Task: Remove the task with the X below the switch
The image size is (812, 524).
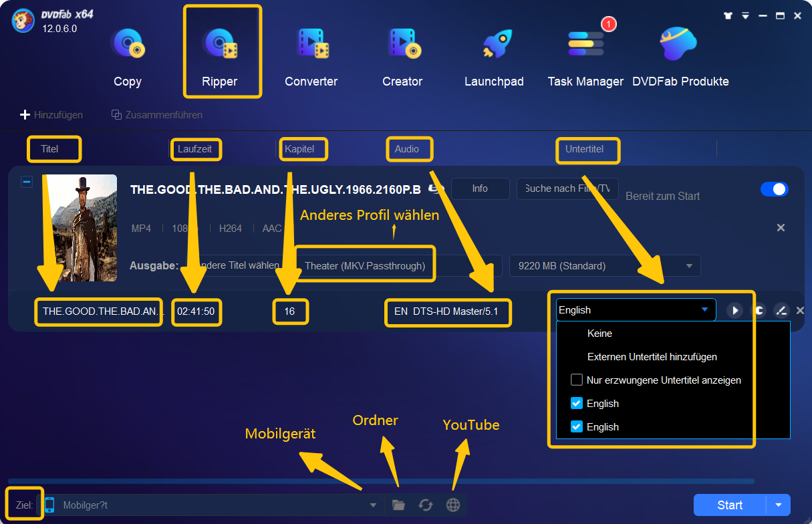Action: click(781, 228)
